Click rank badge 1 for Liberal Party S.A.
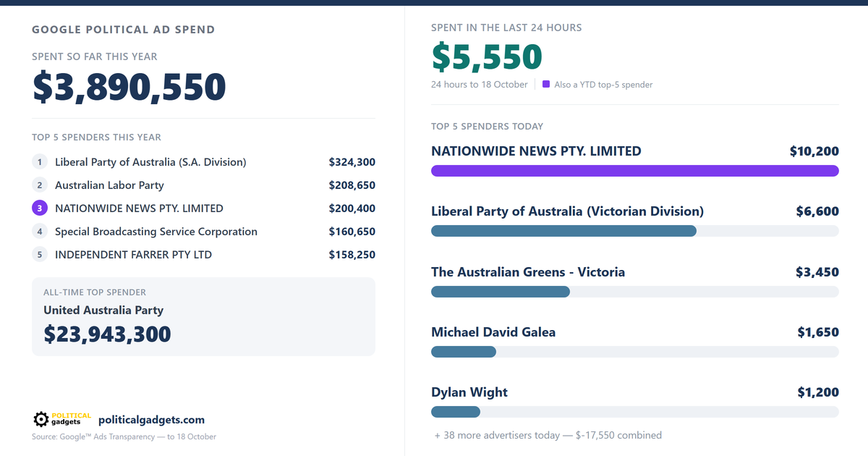Viewport: 868px width, 456px height. coord(40,162)
